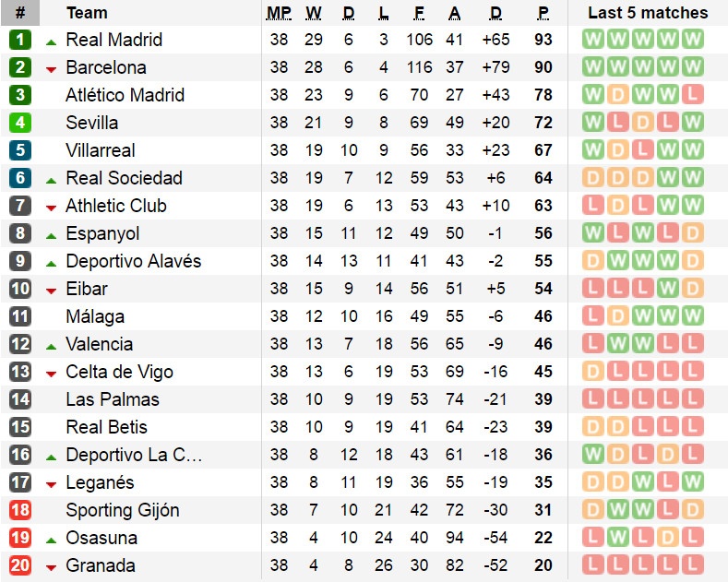Open the Deportivo Alavés team link

[133, 261]
